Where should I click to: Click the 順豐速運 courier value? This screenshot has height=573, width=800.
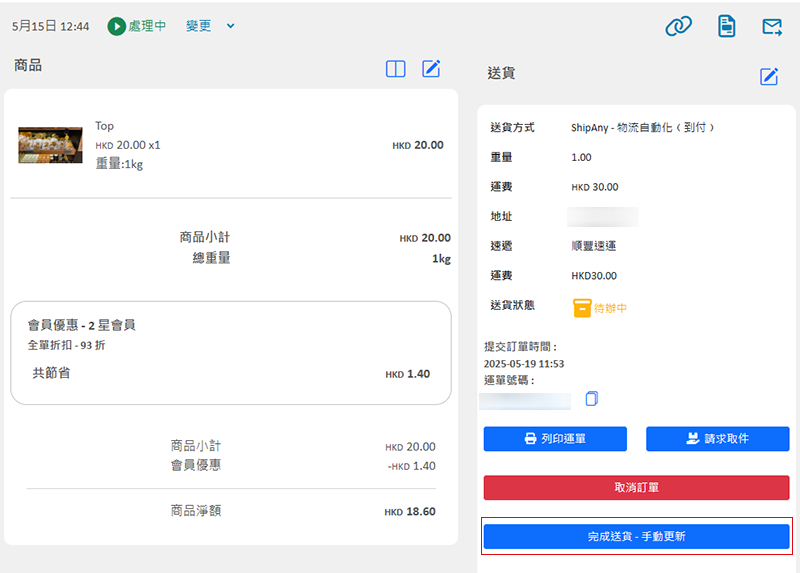[x=593, y=246]
